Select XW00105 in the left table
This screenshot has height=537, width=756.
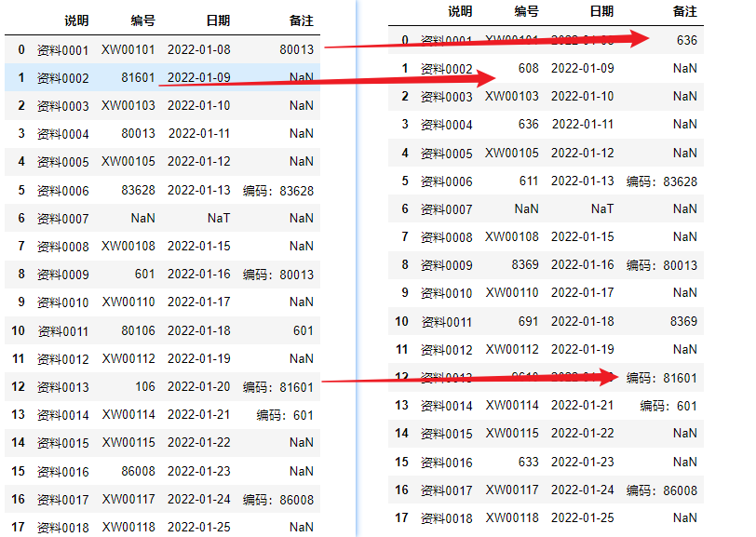(128, 162)
